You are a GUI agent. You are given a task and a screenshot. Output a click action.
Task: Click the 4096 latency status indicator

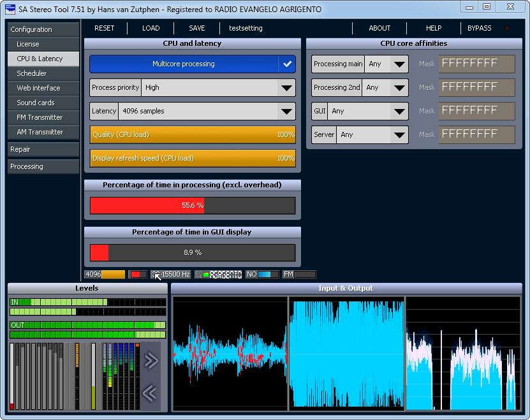(x=105, y=274)
